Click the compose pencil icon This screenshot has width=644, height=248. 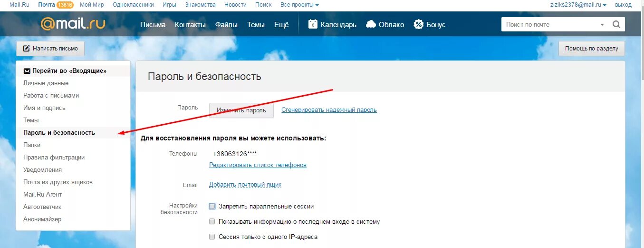tap(27, 49)
